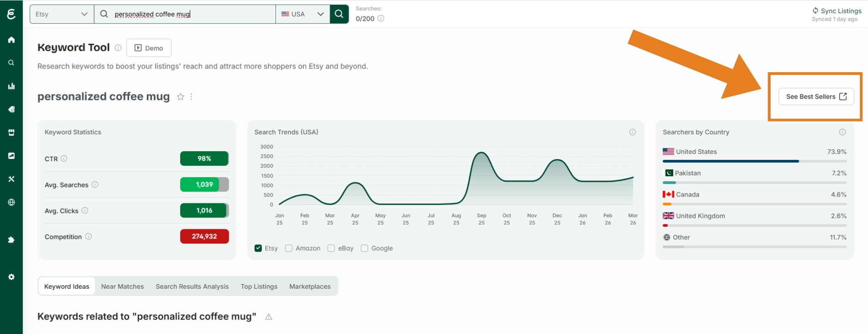
Task: Uncheck the Etsy trend checkbox
Action: pyautogui.click(x=258, y=248)
